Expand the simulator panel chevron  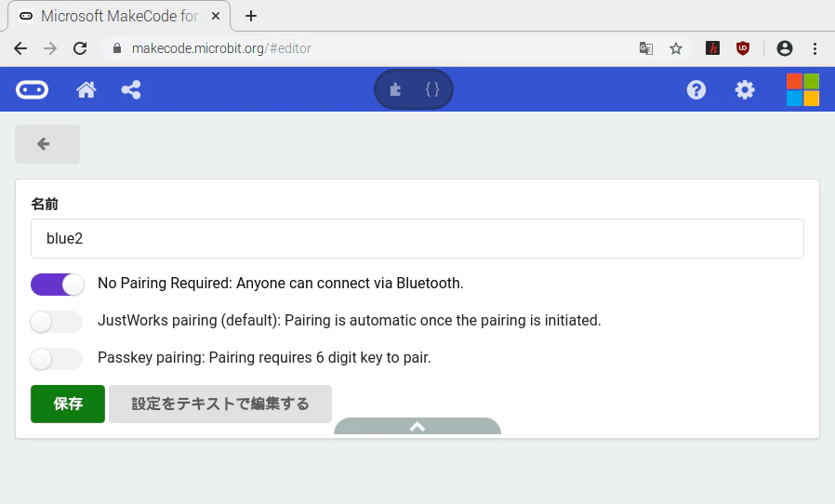pyautogui.click(x=417, y=426)
